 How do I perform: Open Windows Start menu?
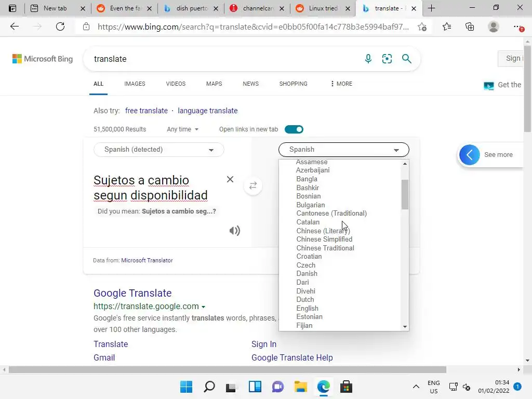click(187, 387)
